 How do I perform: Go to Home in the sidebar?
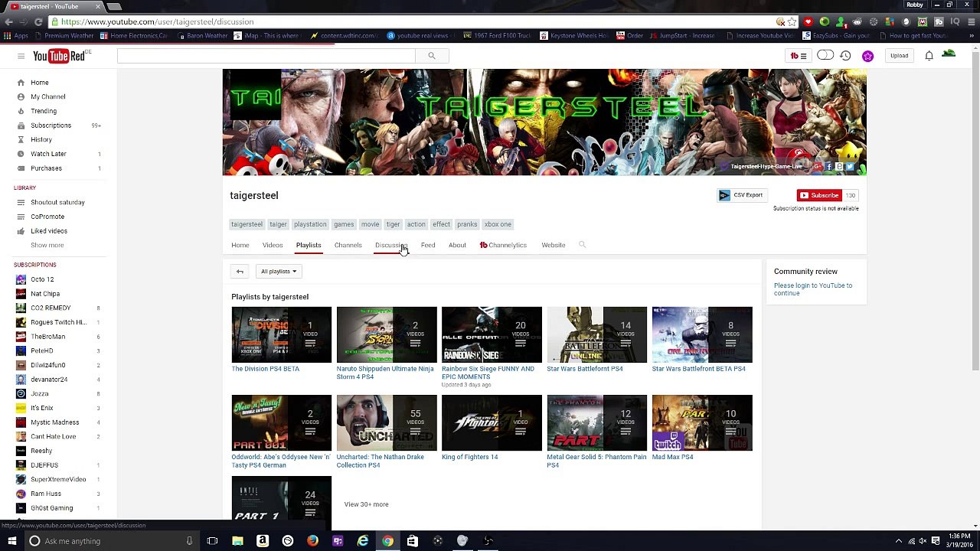point(40,83)
